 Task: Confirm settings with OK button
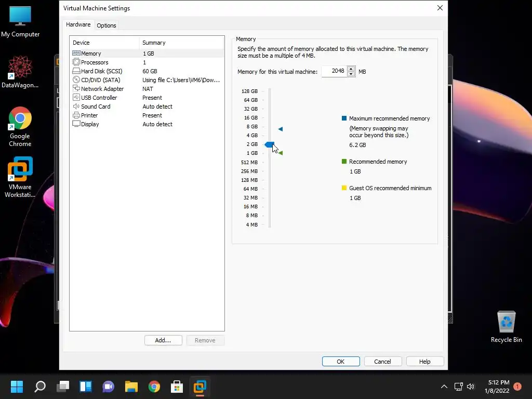tap(341, 362)
